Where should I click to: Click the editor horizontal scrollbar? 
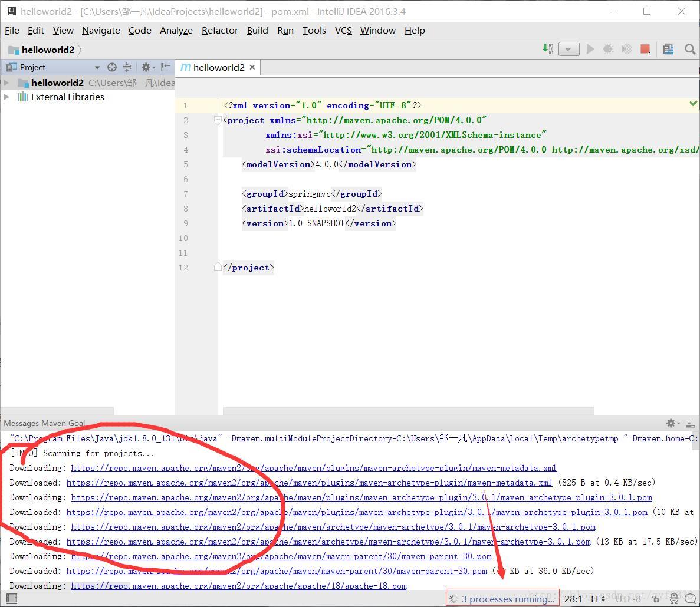tap(408, 411)
